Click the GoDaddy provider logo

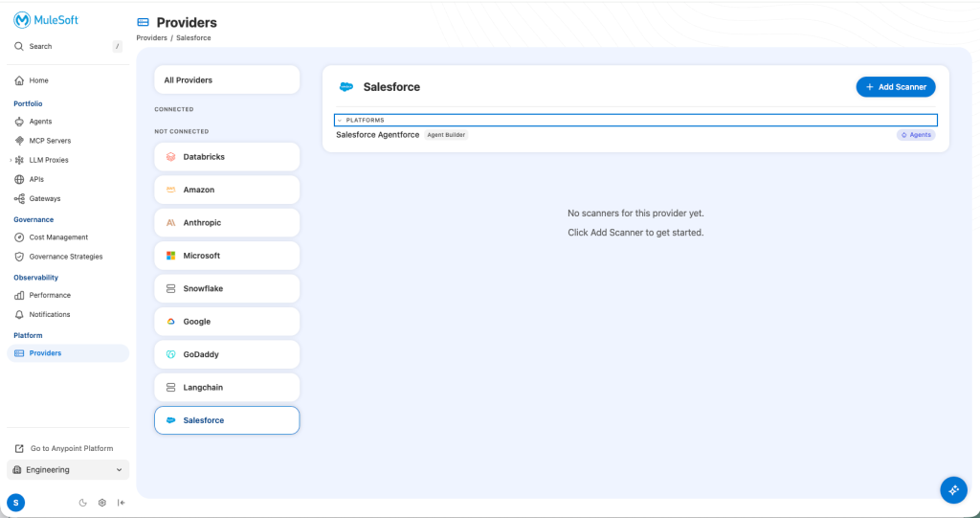(170, 354)
